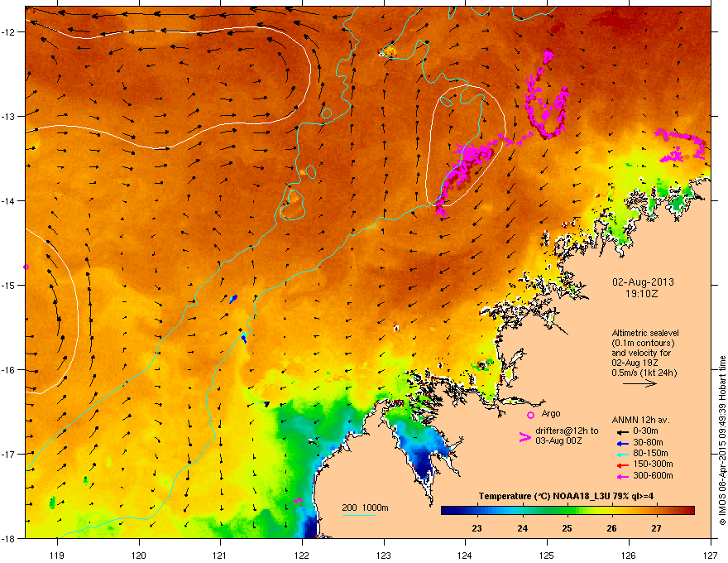Image resolution: width=728 pixels, height=563 pixels.
Task: Select the magenta 300-600m arrow legend icon
Action: click(x=621, y=476)
